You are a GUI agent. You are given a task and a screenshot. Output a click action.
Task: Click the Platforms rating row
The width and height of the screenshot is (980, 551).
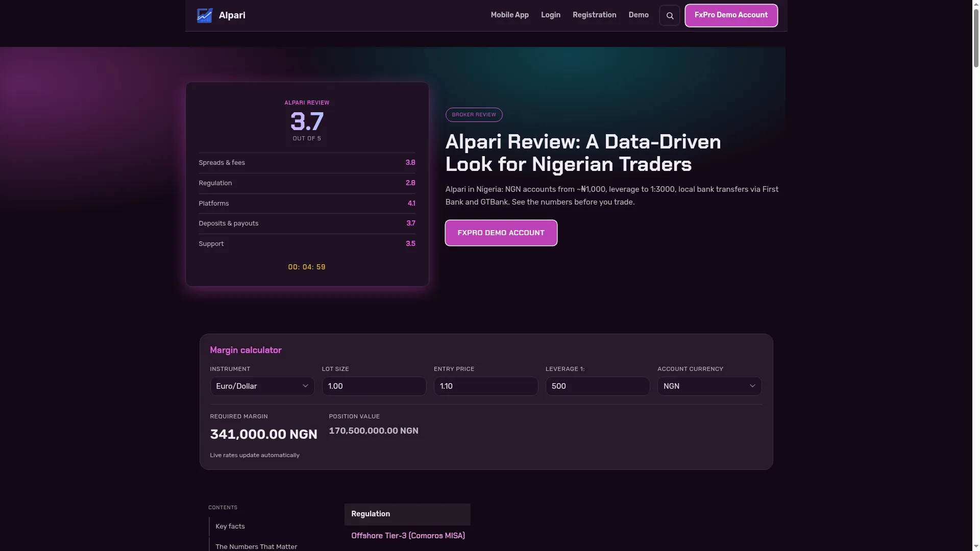307,204
